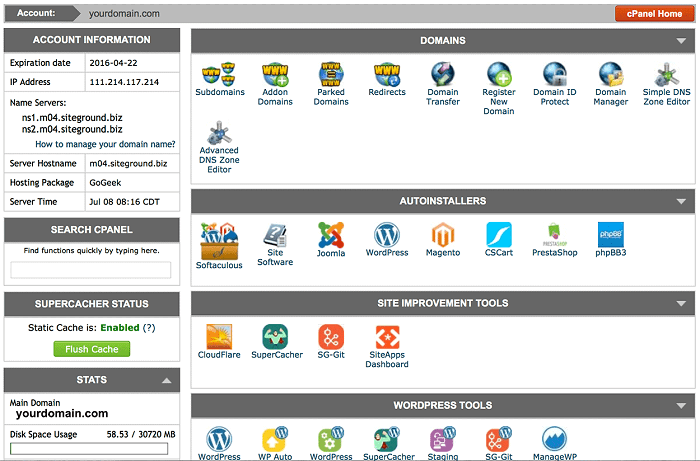
Task: Click hosting package value GoGeek
Action: pyautogui.click(x=105, y=183)
